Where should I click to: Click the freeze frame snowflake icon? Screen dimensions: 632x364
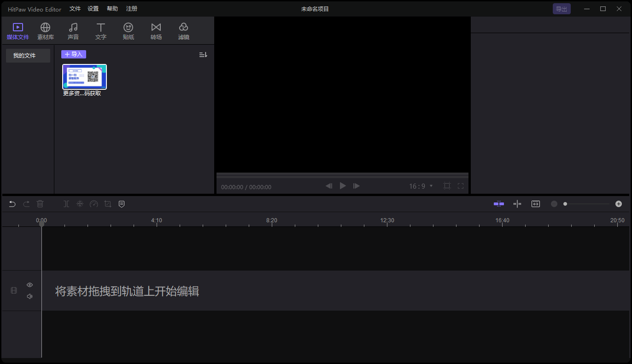80,204
